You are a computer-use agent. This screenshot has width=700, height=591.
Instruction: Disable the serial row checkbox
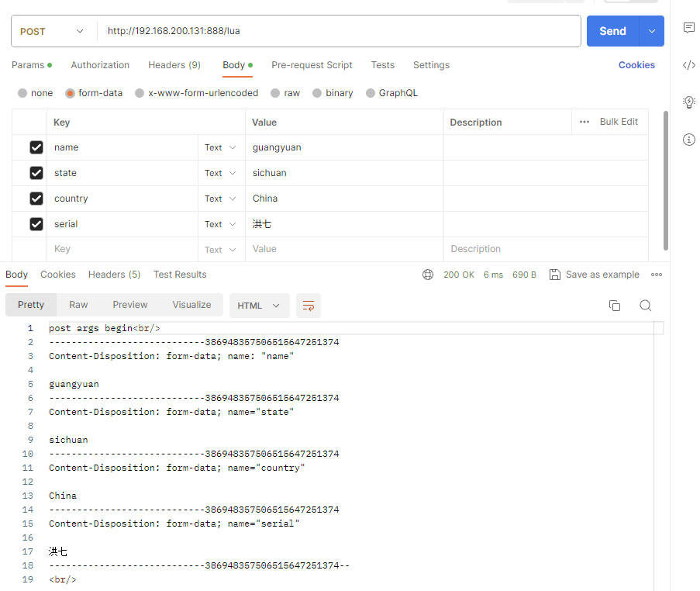click(36, 224)
